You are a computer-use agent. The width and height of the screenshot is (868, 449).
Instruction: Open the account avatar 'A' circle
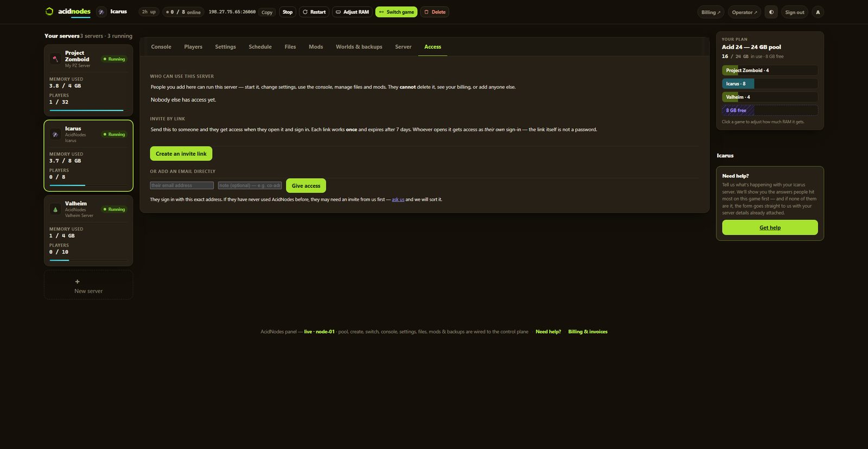click(x=818, y=12)
